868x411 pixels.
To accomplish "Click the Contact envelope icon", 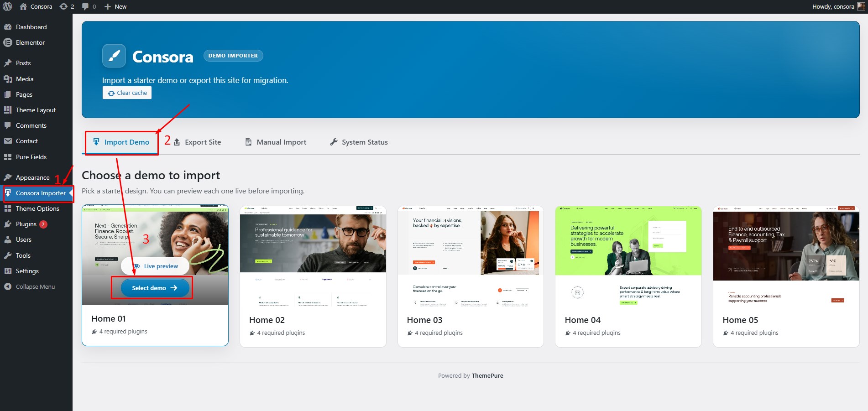I will pos(8,141).
